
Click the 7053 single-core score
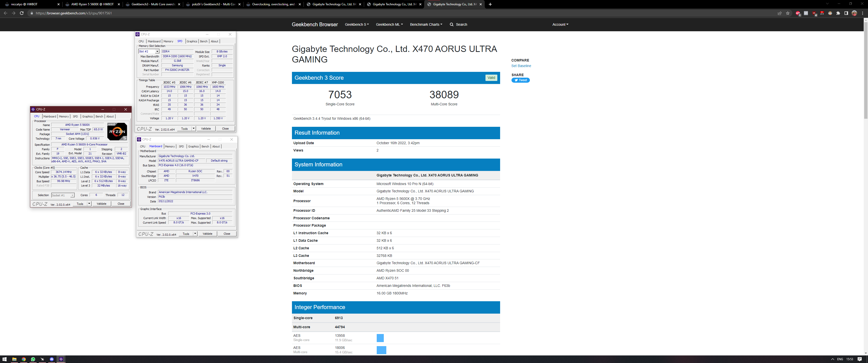(340, 95)
